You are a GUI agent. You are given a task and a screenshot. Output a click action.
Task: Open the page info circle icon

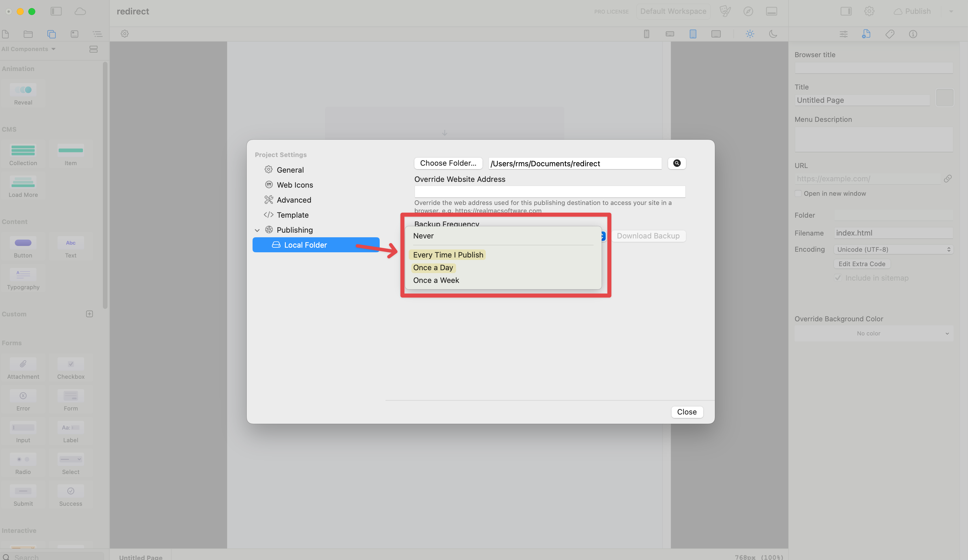click(913, 34)
